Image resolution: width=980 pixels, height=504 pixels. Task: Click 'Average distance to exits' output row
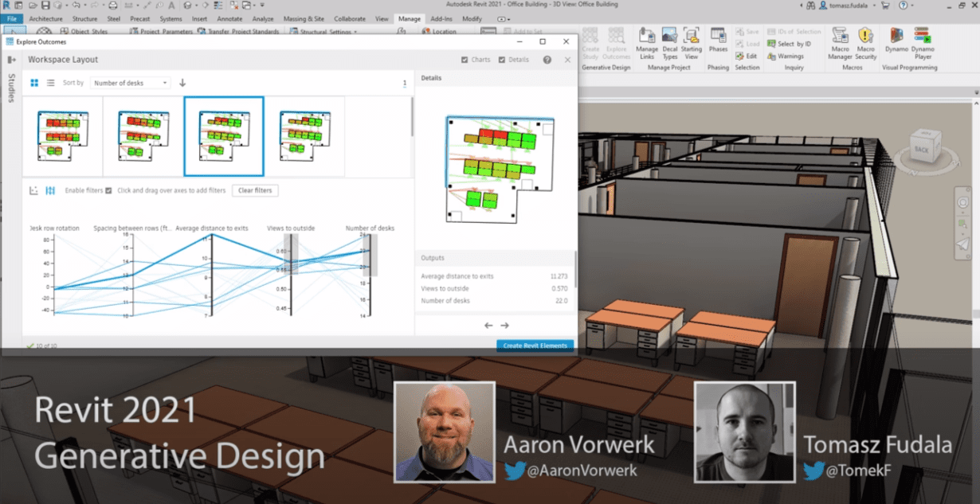(x=494, y=276)
